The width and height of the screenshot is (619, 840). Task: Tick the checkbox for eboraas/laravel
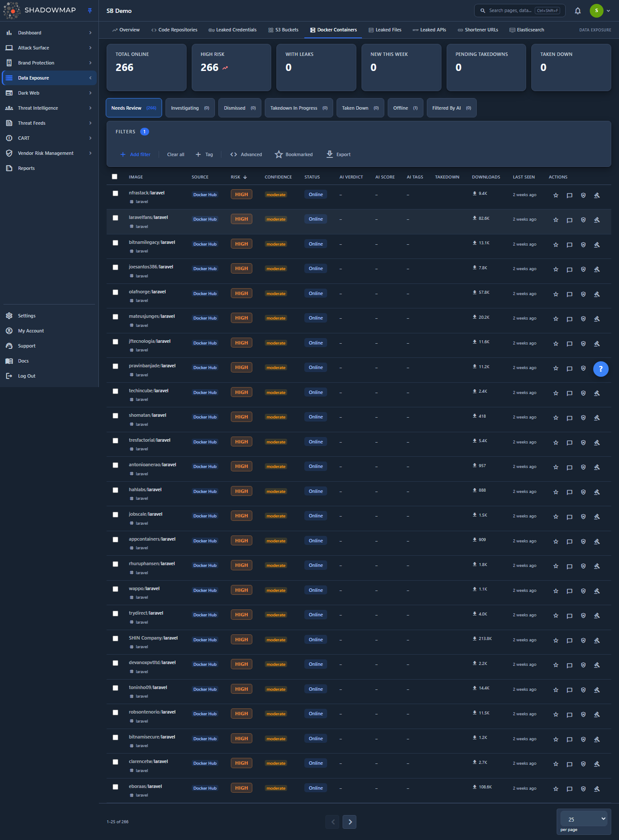pyautogui.click(x=115, y=787)
